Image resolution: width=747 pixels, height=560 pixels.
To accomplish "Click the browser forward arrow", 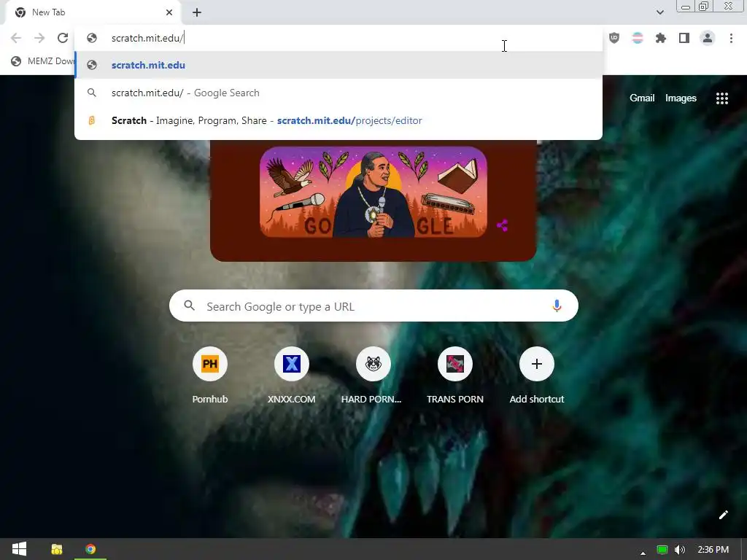I will (39, 38).
